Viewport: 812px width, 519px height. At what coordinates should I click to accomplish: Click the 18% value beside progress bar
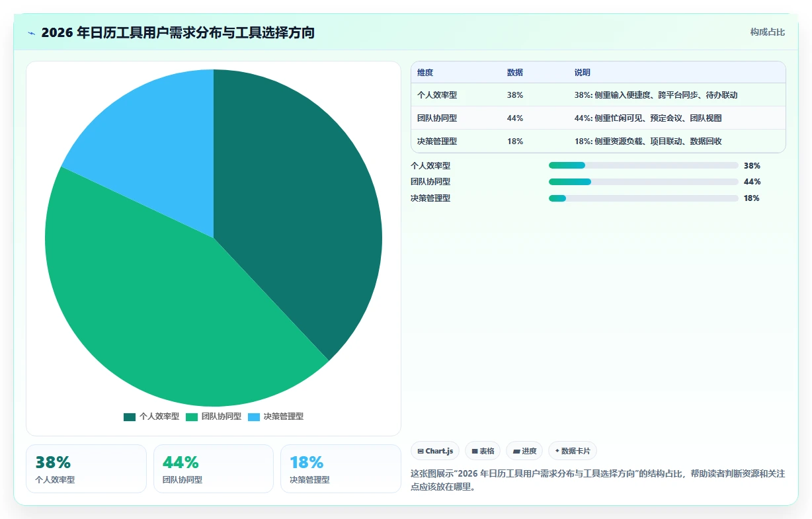pos(752,198)
